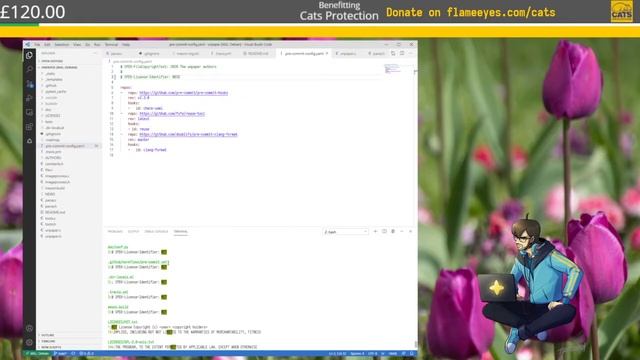Click the Spaces indentation setting in status bar
Image resolution: width=640 pixels, height=360 pixels.
pos(357,353)
